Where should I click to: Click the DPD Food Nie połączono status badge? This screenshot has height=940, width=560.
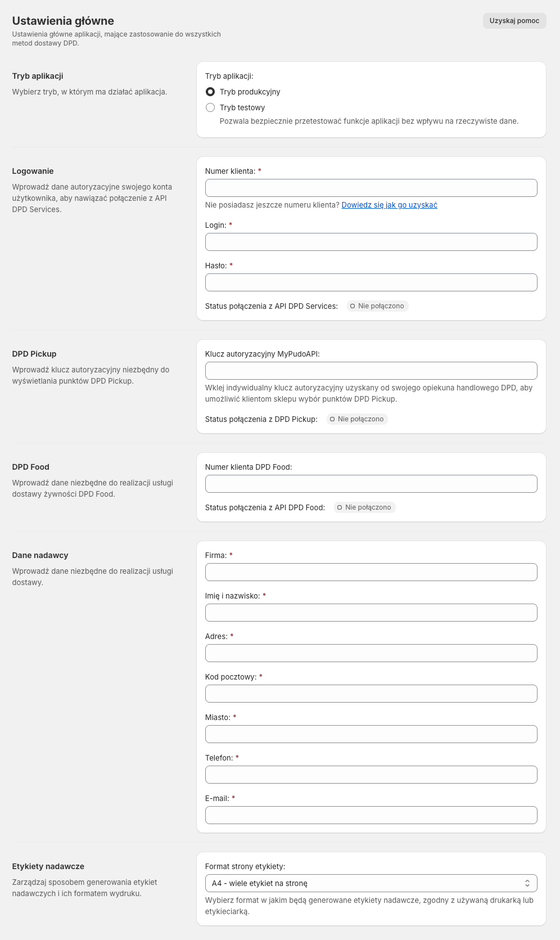pos(364,507)
